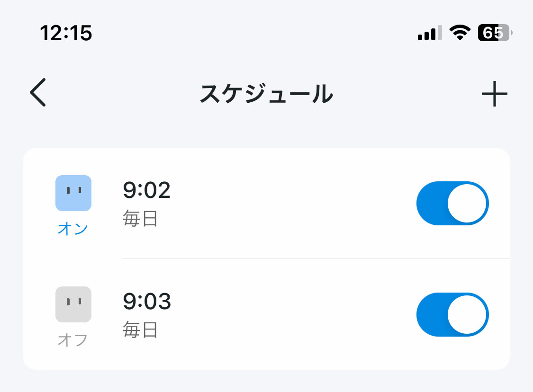This screenshot has width=533, height=392.
Task: Tap the オン label under the blue plug
Action: click(x=73, y=228)
